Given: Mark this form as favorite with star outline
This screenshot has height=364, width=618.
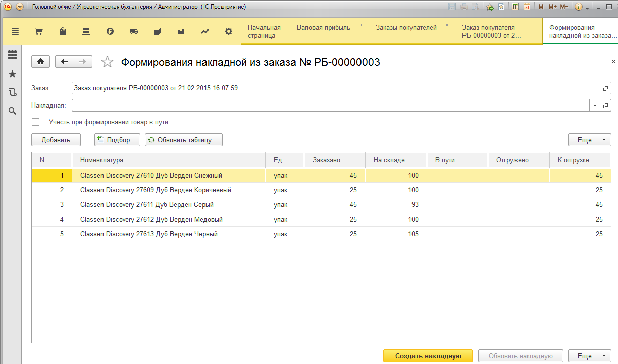Looking at the screenshot, I should click(107, 62).
